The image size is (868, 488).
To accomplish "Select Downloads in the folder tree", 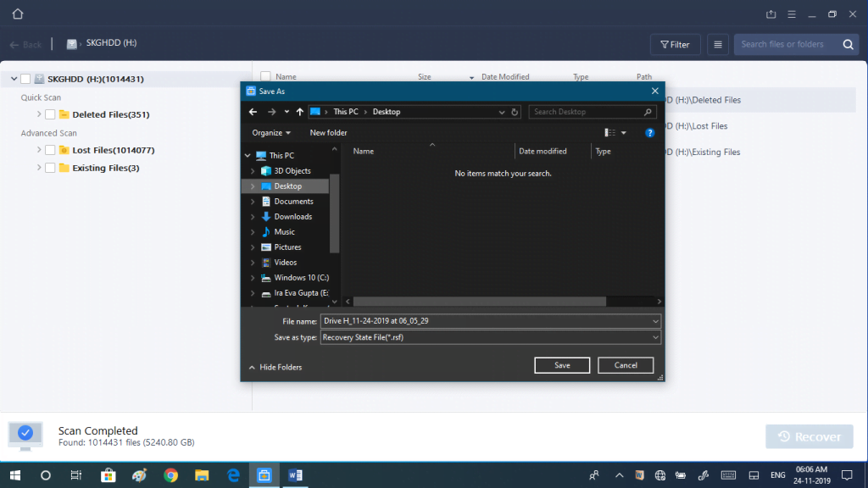I will pos(292,217).
